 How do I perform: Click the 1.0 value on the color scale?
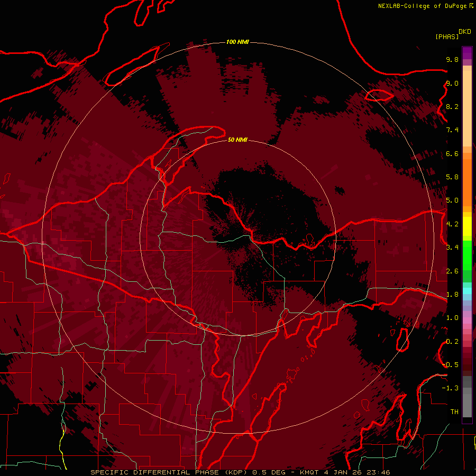(x=452, y=318)
